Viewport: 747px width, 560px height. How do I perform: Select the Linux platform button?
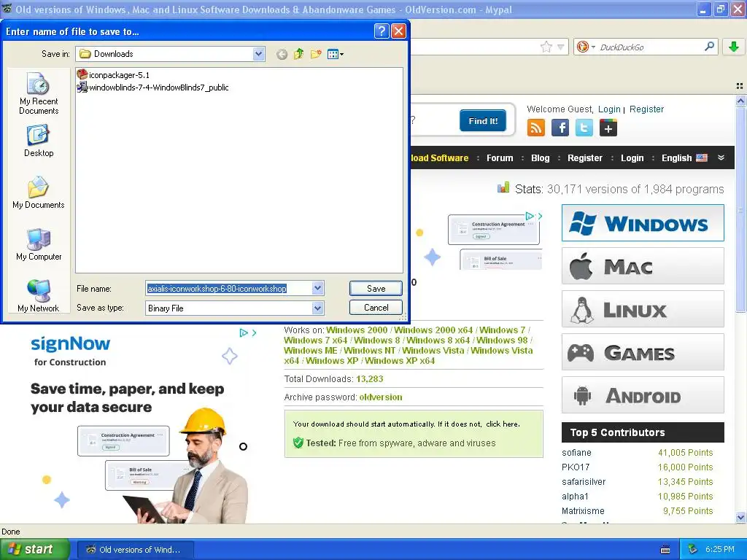[x=643, y=309]
